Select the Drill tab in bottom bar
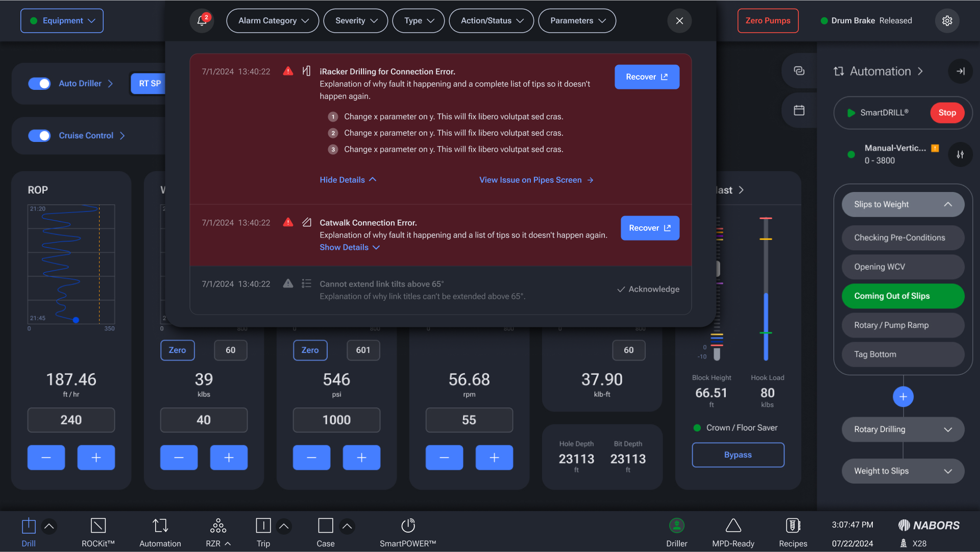Image resolution: width=980 pixels, height=552 pixels. click(29, 532)
